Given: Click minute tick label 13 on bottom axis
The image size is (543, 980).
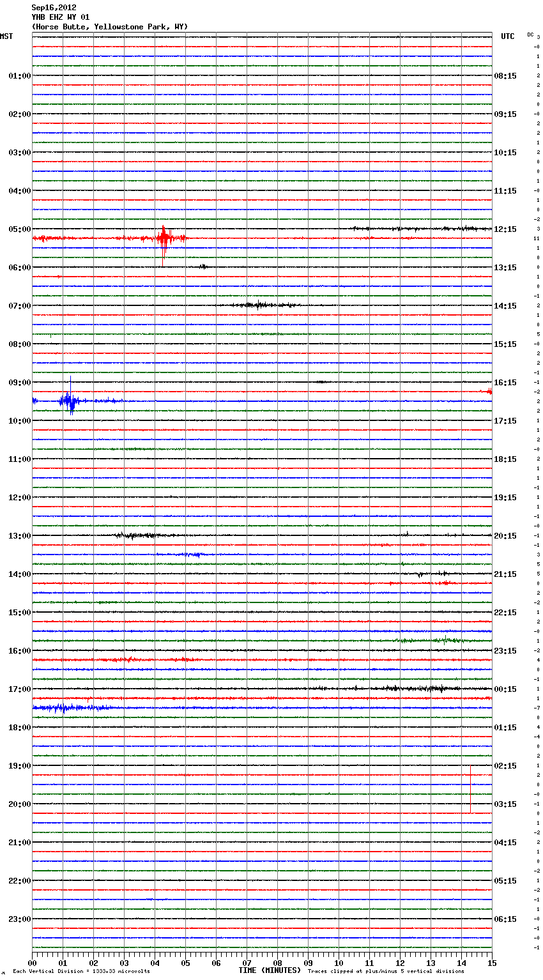Looking at the screenshot, I should 431,963.
